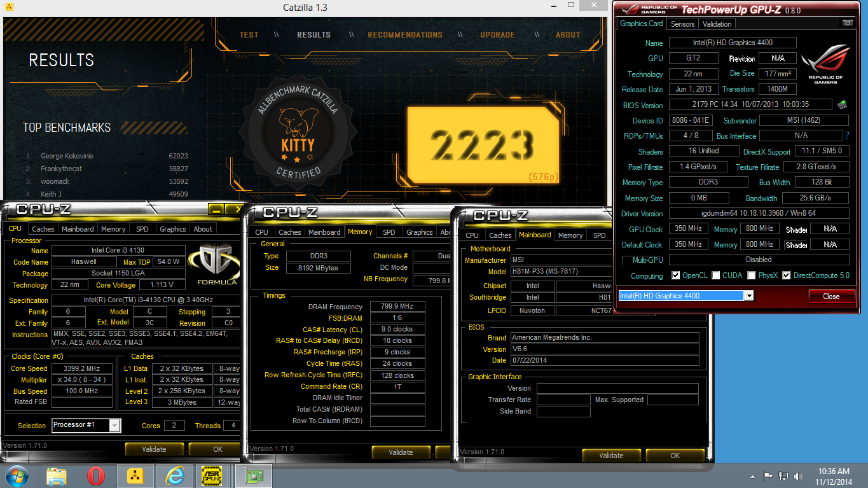Click the 2223 score panel

point(483,145)
